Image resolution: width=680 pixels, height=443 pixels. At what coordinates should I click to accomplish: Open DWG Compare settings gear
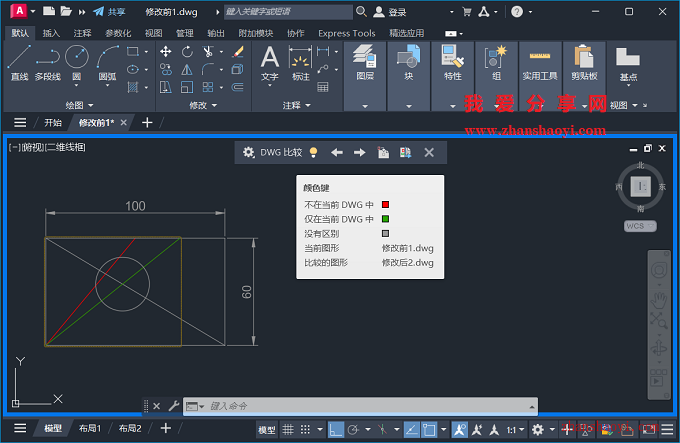248,153
